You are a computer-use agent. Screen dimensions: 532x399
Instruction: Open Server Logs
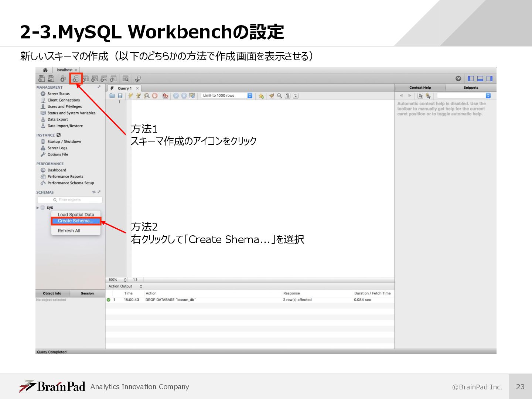pos(54,148)
